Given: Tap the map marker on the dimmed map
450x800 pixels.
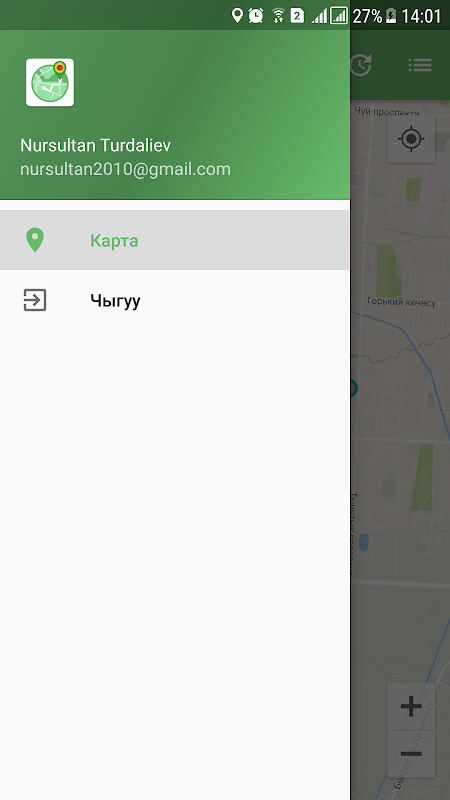Looking at the screenshot, I should [354, 388].
